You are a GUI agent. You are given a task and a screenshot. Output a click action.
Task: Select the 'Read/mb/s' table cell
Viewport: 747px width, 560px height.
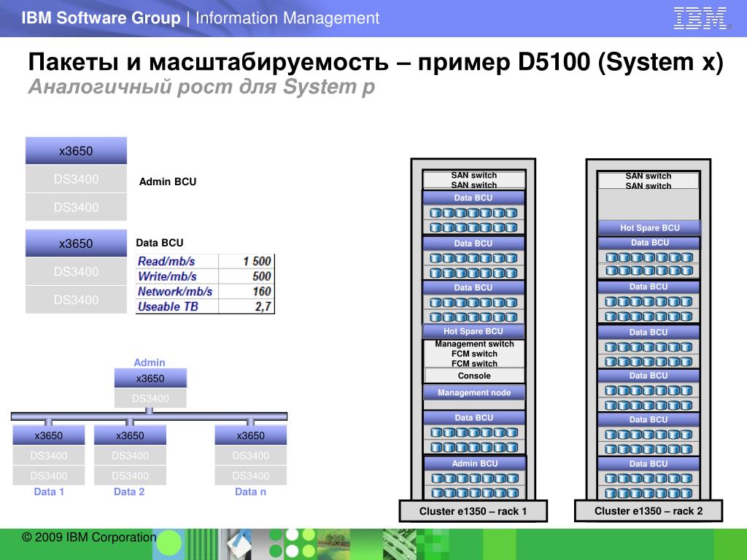click(177, 261)
